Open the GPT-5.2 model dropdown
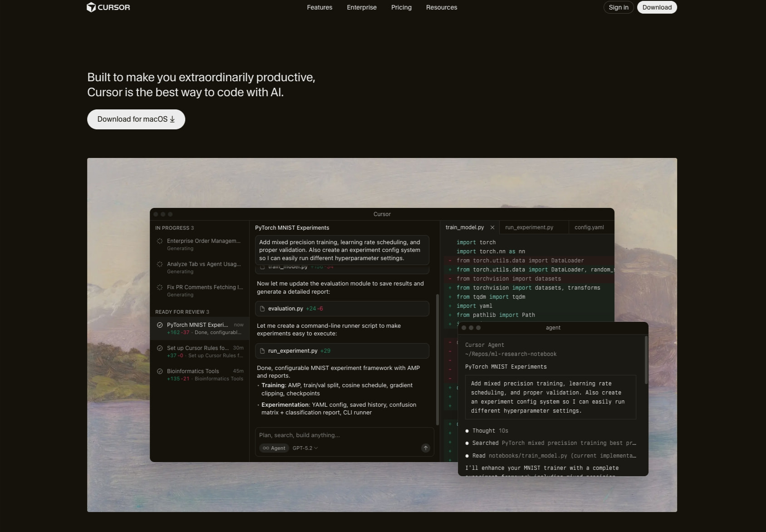The height and width of the screenshot is (532, 766). (305, 448)
